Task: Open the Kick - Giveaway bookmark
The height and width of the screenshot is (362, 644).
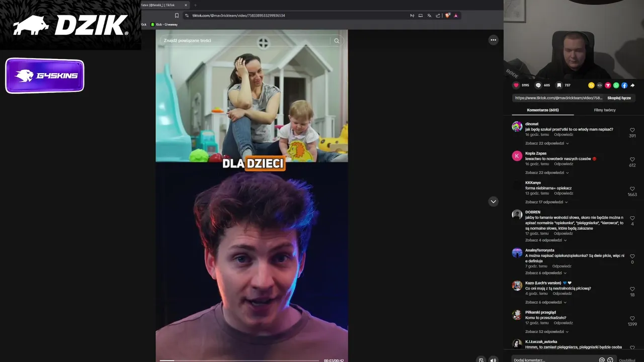Action: click(164, 24)
